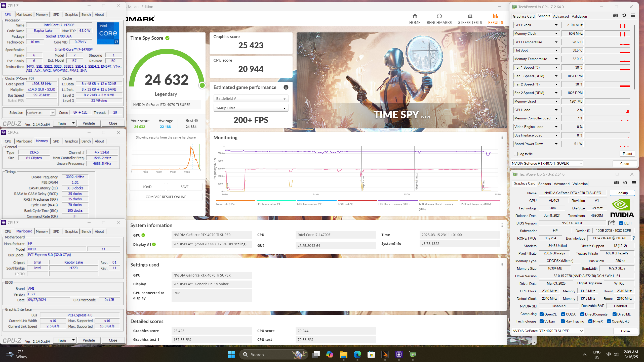Viewport: 644px width, 362px height.
Task: Click the info icon next to Estimated game performance
Action: click(286, 87)
